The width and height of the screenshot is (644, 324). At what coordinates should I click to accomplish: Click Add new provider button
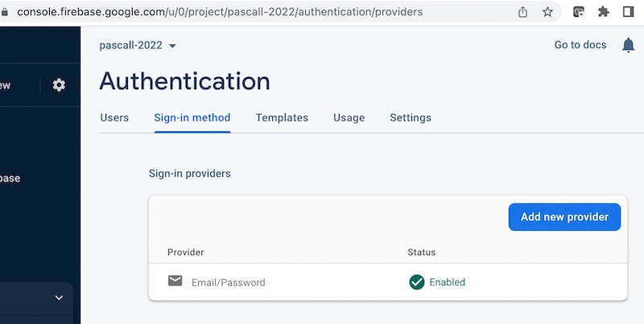[564, 217]
